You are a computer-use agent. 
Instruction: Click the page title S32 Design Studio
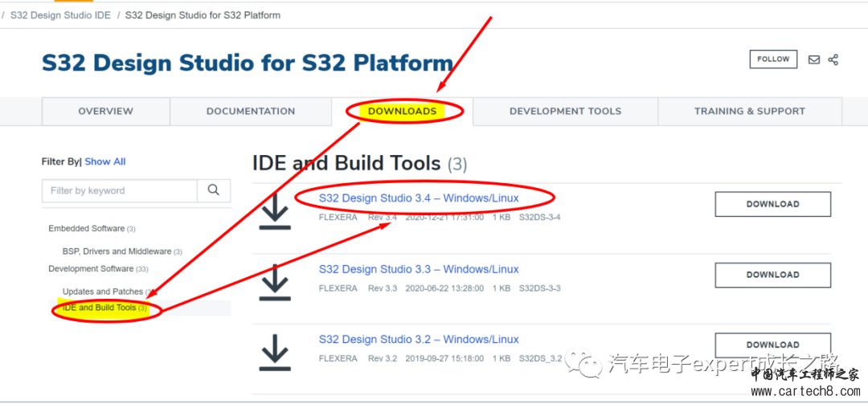click(x=247, y=63)
